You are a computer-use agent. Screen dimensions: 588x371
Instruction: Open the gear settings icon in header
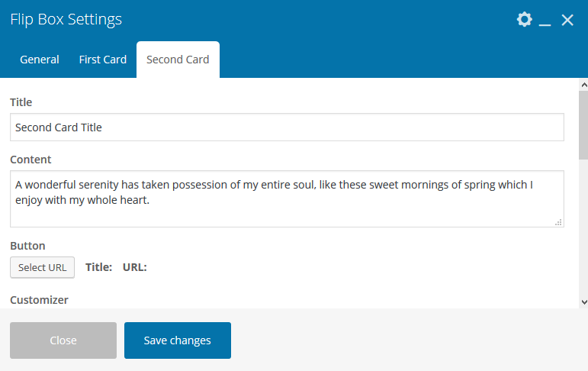point(524,20)
